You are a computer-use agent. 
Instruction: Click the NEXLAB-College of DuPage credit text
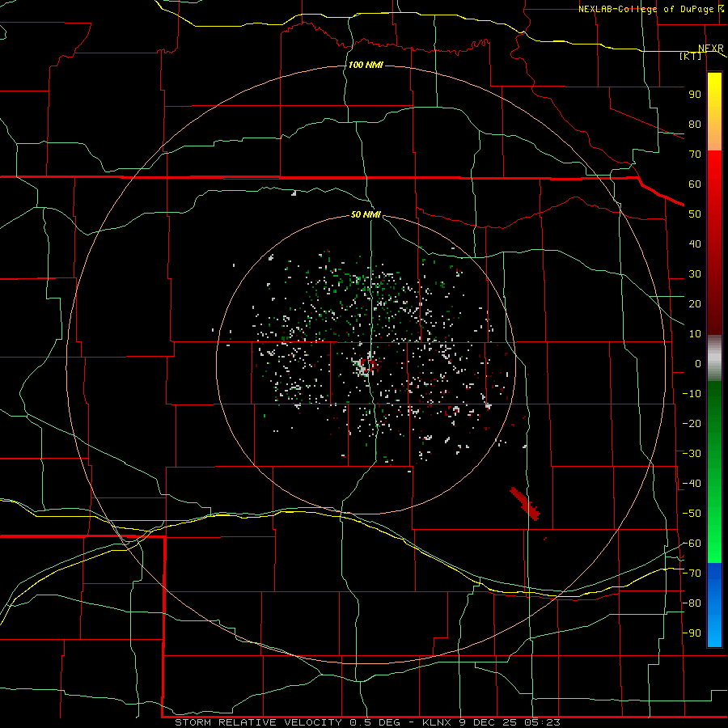pyautogui.click(x=645, y=9)
